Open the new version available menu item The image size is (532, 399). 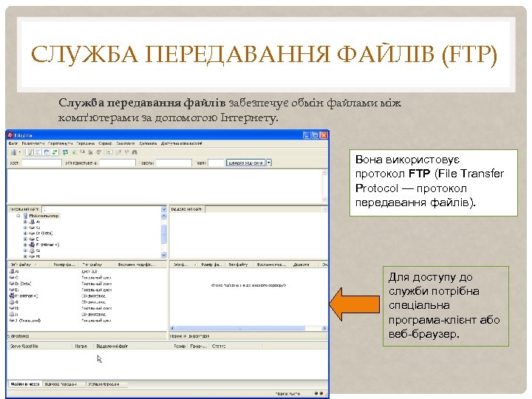pos(182,143)
